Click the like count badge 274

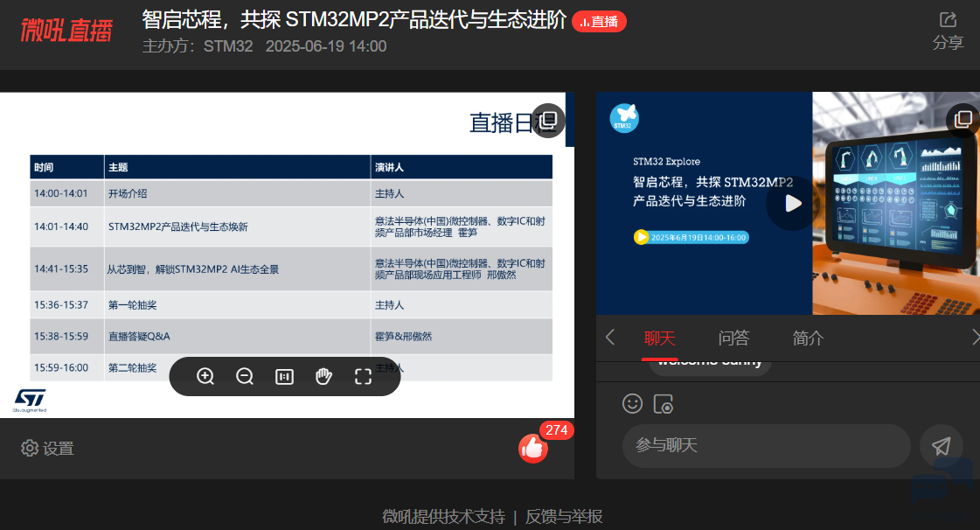pyautogui.click(x=556, y=430)
